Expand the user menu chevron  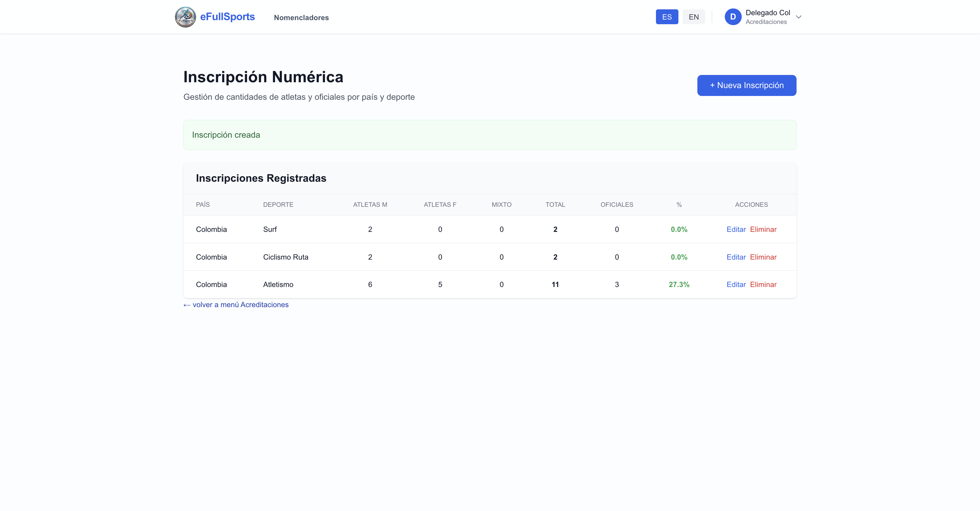(x=799, y=17)
